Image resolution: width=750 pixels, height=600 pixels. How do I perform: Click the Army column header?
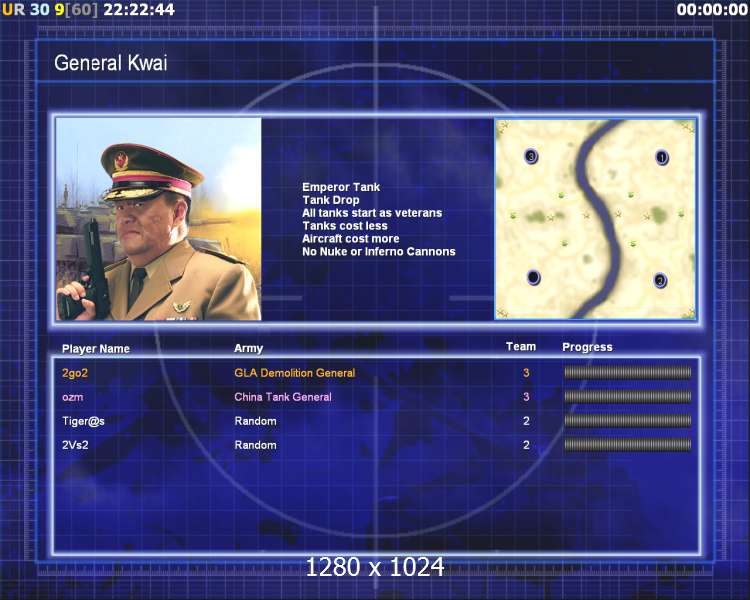click(248, 348)
